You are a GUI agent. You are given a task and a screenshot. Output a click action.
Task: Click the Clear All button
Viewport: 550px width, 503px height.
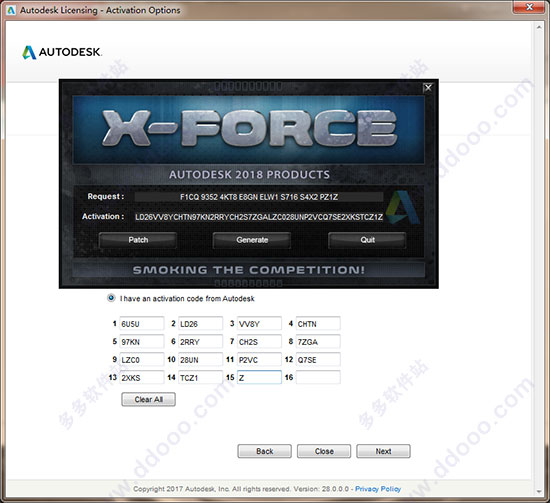coord(148,399)
